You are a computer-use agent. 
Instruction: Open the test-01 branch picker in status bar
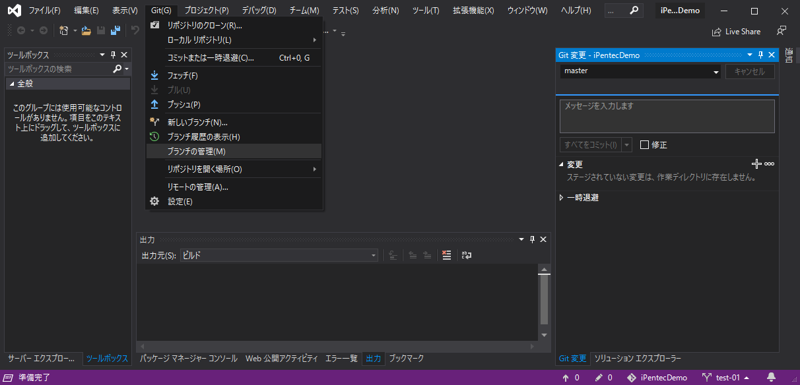pyautogui.click(x=727, y=378)
